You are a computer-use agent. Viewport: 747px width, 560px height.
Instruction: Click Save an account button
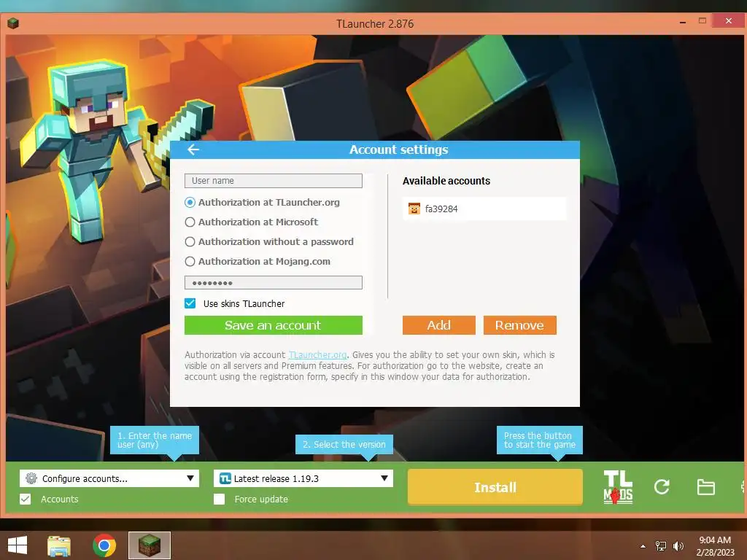[274, 325]
